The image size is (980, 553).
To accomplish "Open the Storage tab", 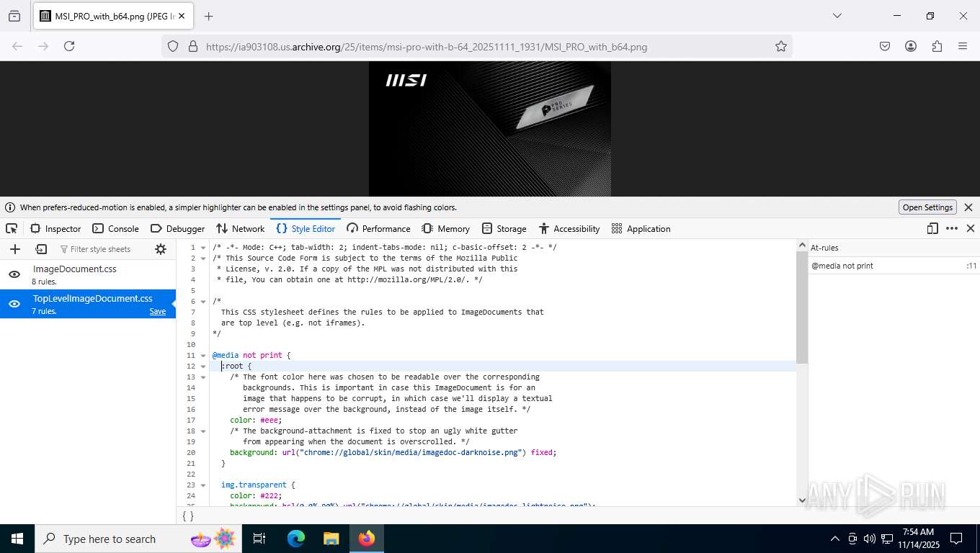I will (504, 228).
